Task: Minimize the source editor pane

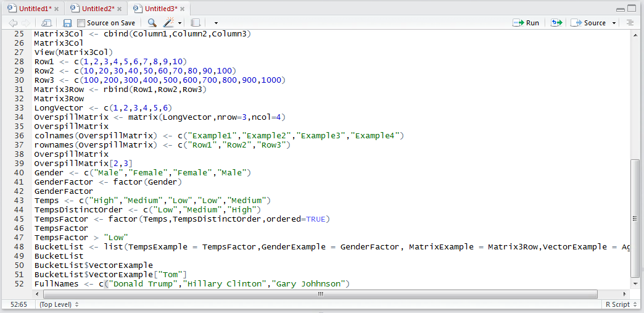Action: tap(621, 9)
